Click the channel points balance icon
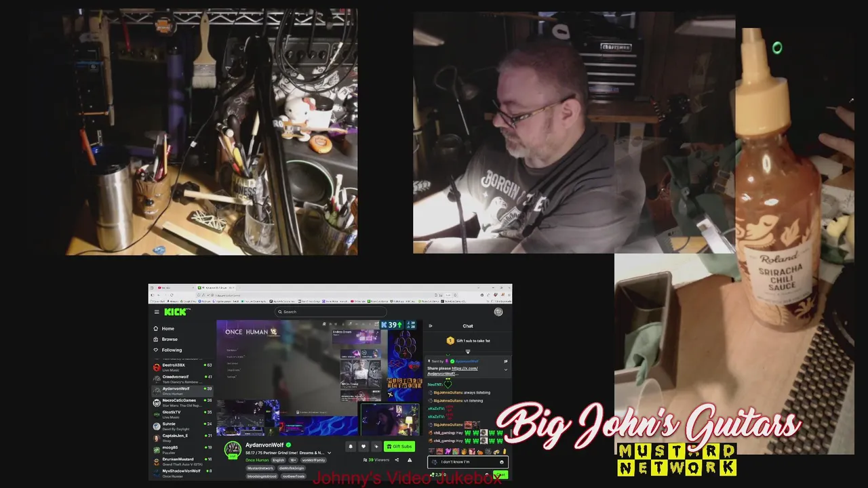 click(x=433, y=474)
